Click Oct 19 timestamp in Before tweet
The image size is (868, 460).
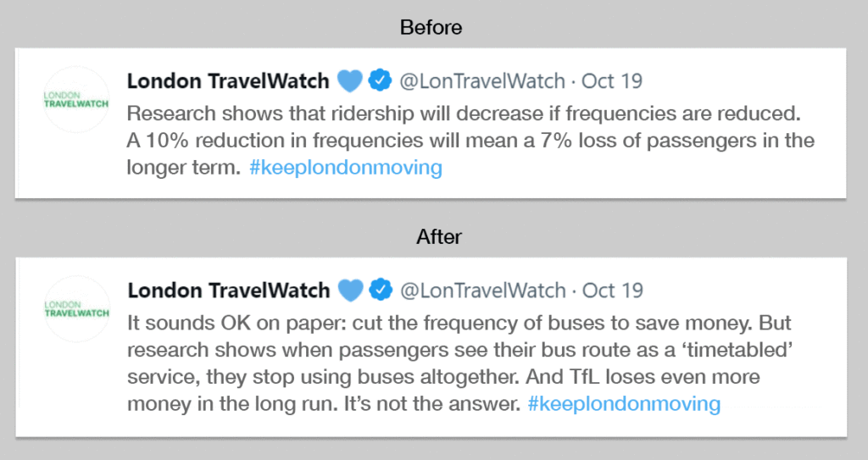tap(612, 81)
